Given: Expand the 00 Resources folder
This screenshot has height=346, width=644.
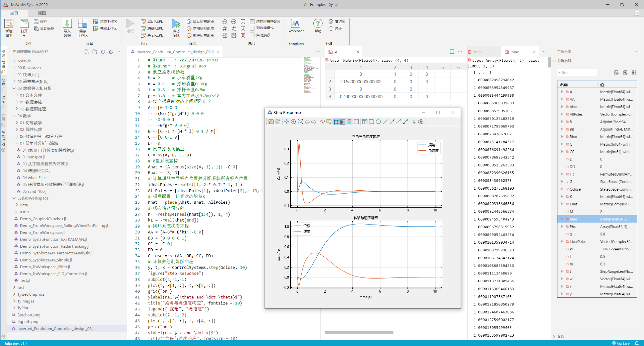Looking at the screenshot, I should (x=14, y=68).
